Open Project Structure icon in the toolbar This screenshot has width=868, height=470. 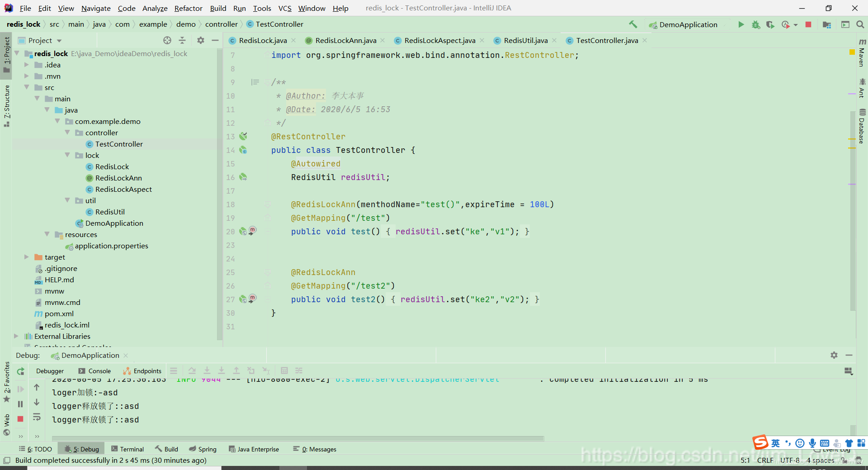coord(827,24)
